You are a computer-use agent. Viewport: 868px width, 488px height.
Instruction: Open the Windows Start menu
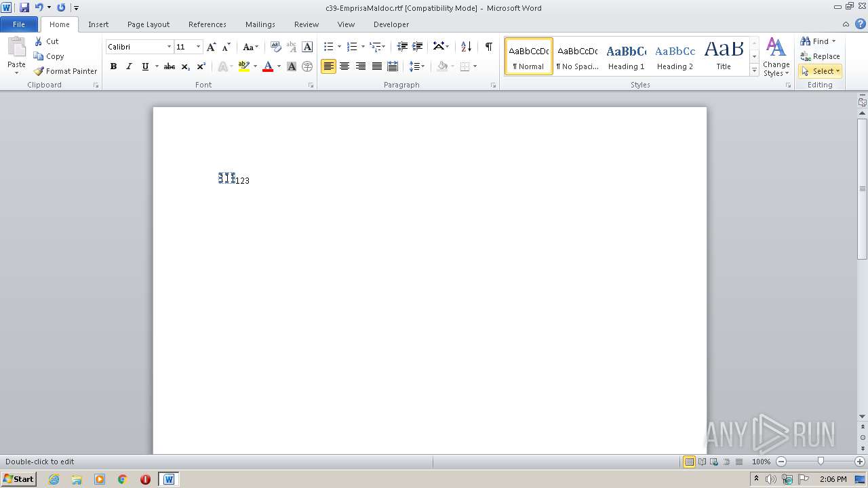pos(18,479)
